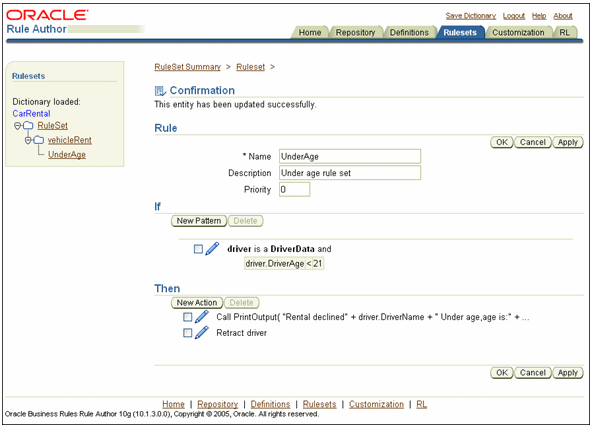The width and height of the screenshot is (594, 427).
Task: Check the Retract driver action checkbox
Action: 188,333
